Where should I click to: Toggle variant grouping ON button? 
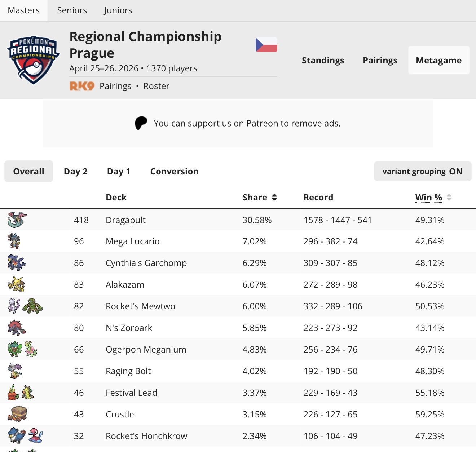(x=423, y=171)
